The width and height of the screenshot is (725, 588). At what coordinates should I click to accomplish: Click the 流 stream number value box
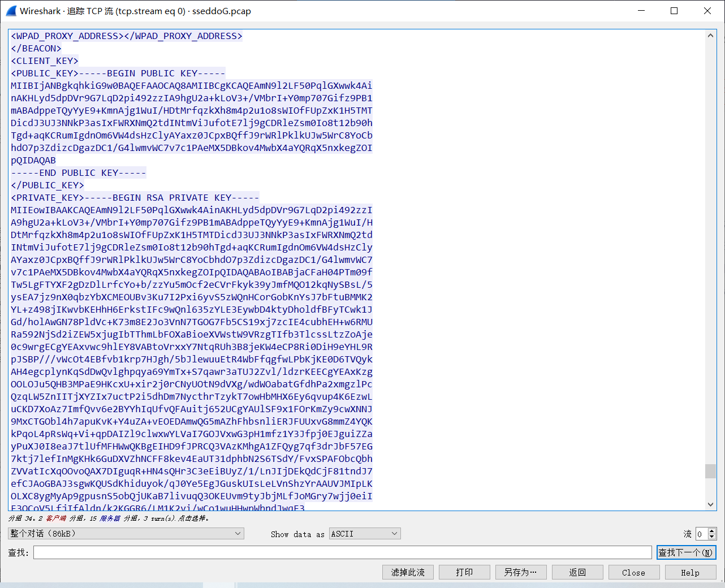click(701, 533)
